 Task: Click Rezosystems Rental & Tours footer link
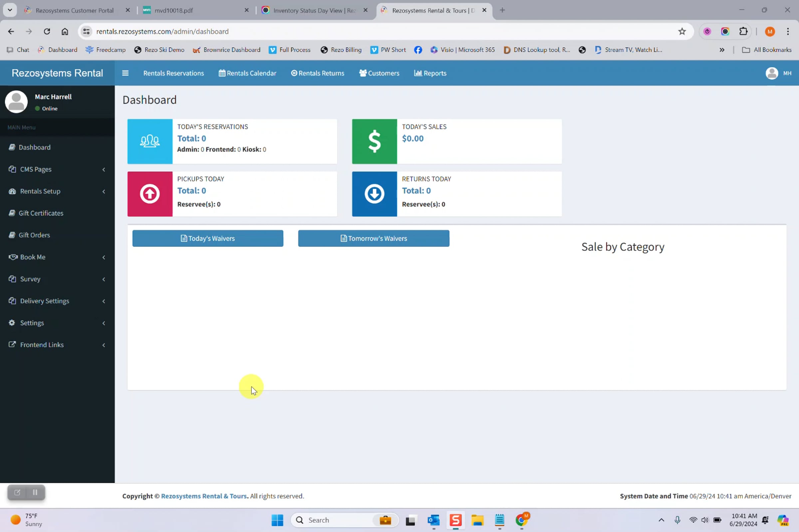click(x=204, y=496)
